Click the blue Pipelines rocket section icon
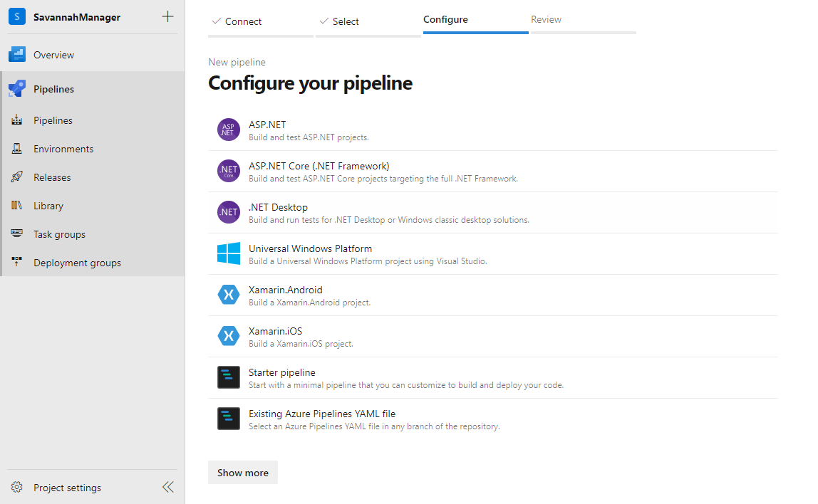 16,88
